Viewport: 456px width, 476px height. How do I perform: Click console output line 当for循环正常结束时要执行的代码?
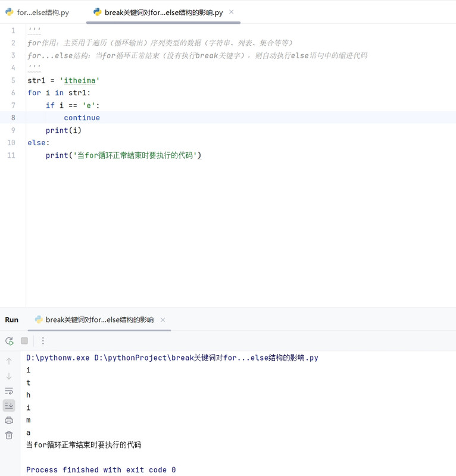pyautogui.click(x=83, y=444)
